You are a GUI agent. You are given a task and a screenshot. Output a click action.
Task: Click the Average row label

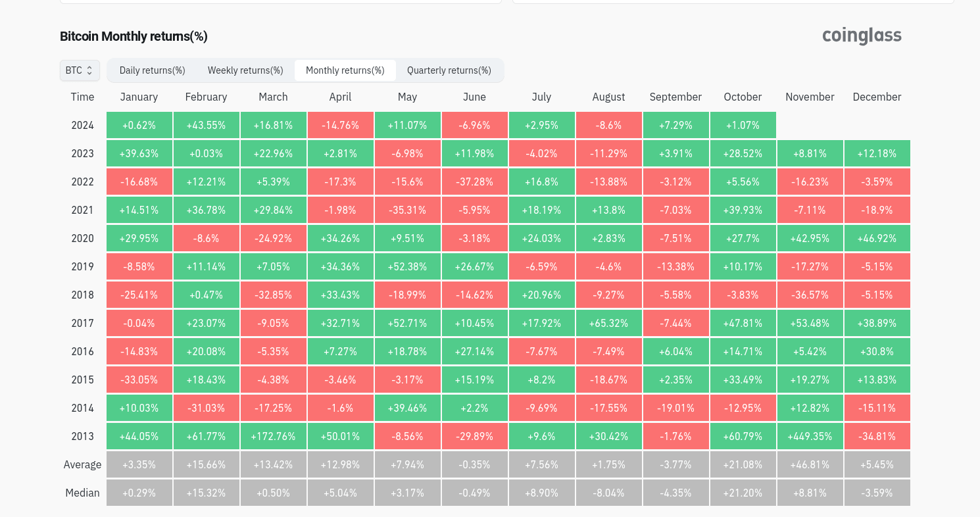click(82, 464)
